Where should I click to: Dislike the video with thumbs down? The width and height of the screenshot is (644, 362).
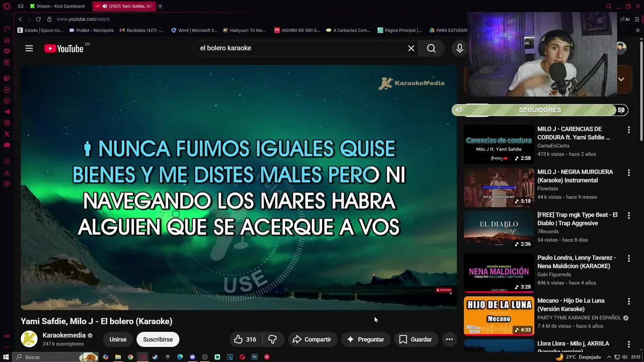273,339
